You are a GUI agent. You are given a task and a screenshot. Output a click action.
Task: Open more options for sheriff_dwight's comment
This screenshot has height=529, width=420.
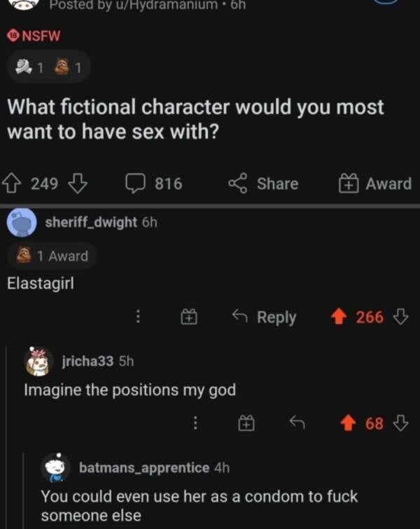click(138, 317)
